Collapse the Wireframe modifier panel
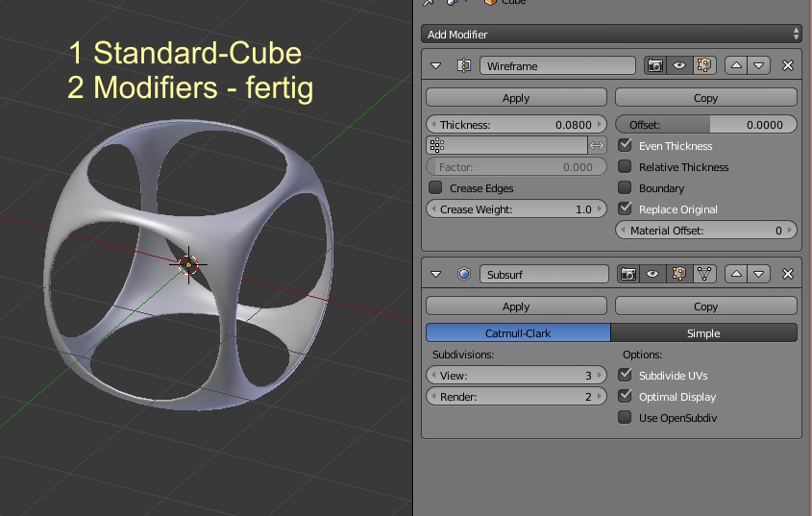Screen dimensions: 812x516 (435, 65)
